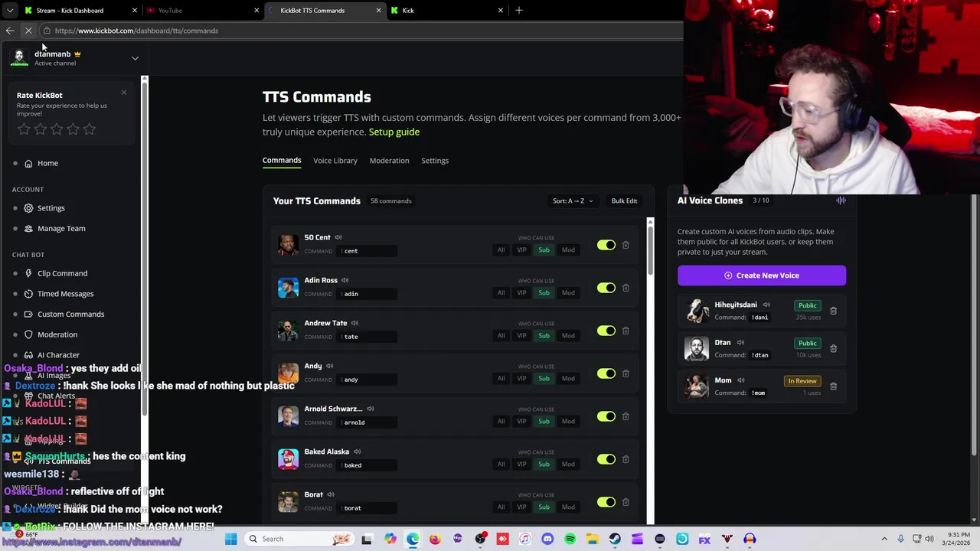Set 50 Cent command access to All
This screenshot has width=980, height=551.
pos(501,250)
